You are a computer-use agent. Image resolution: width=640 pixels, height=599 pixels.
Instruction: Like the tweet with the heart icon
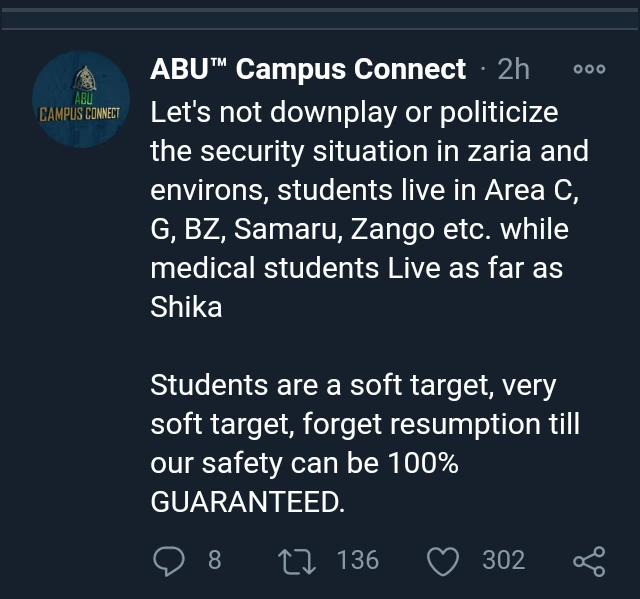(442, 561)
